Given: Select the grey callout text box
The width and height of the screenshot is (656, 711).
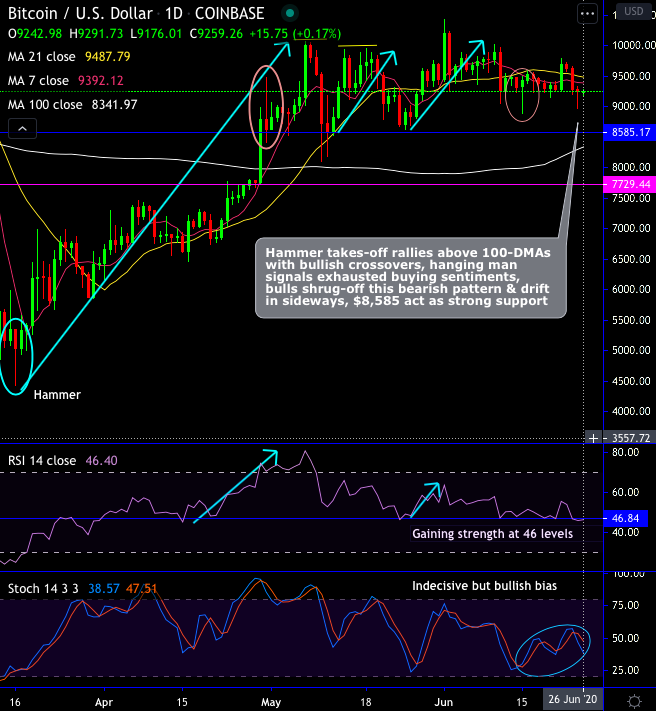Looking at the screenshot, I should click(411, 278).
